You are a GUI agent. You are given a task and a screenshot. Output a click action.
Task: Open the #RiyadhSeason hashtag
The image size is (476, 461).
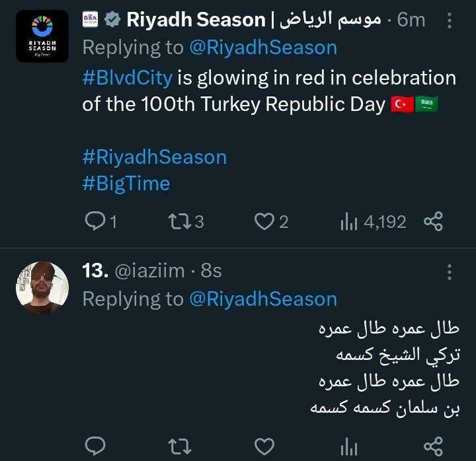tap(154, 157)
